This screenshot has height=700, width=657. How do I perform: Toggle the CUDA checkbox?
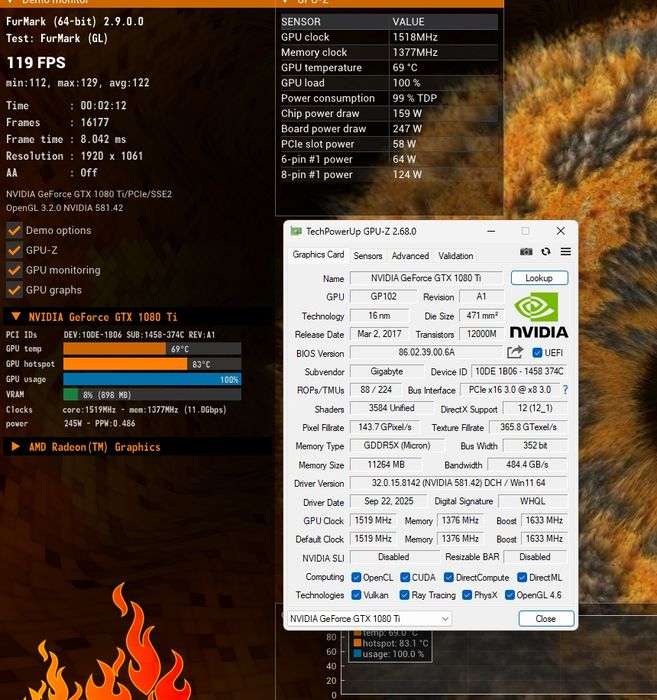coord(405,577)
